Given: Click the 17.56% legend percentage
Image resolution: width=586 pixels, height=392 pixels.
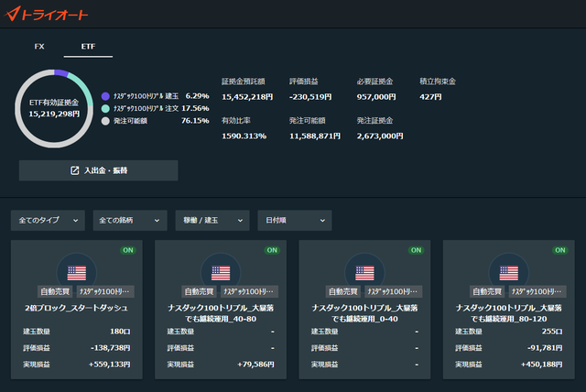Looking at the screenshot, I should [x=195, y=108].
